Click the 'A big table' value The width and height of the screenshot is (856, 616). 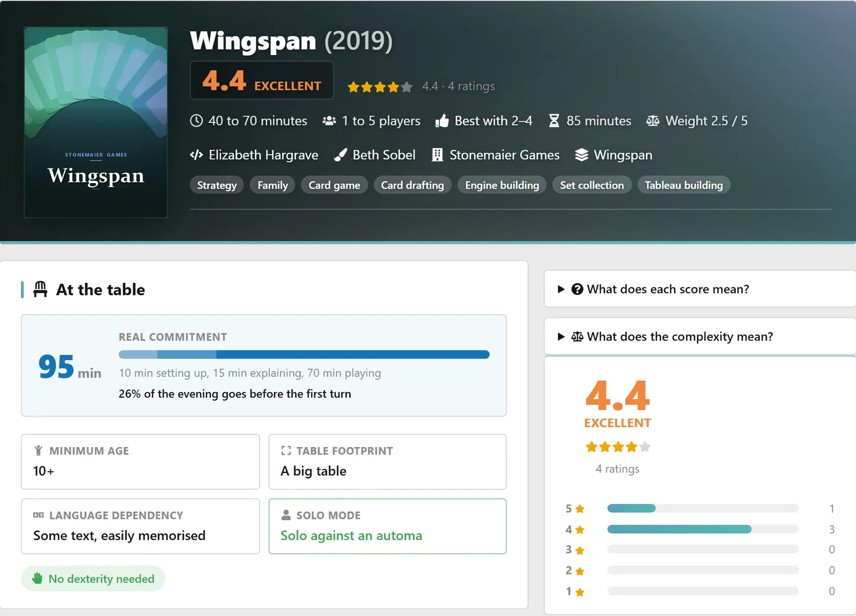tap(313, 471)
